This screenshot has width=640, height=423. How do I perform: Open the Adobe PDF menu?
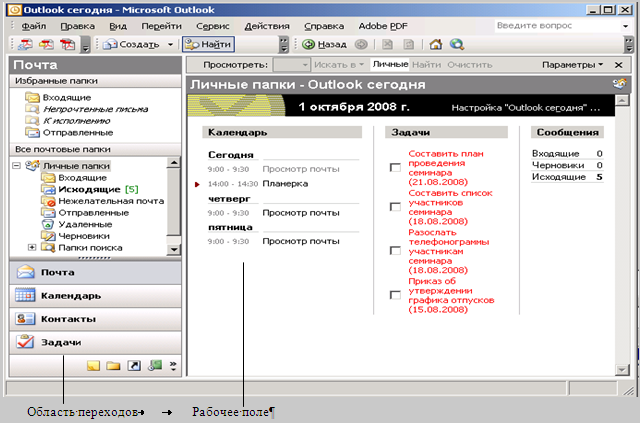pos(383,26)
